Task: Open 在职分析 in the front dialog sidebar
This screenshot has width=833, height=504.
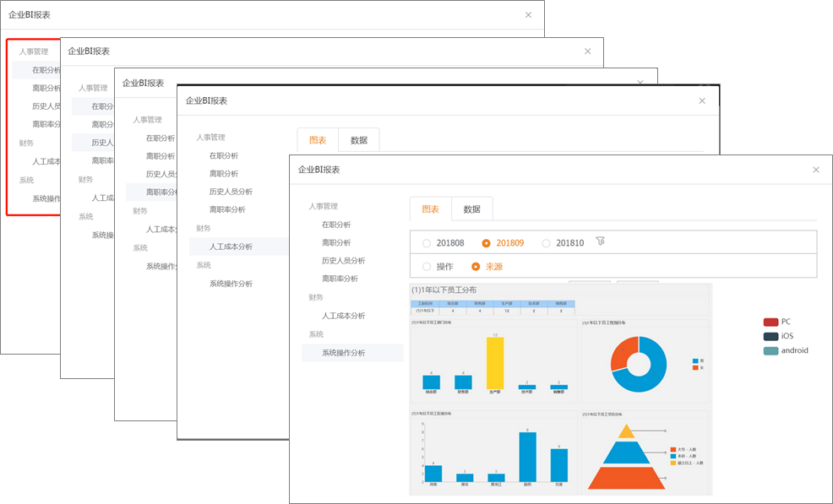Action: tap(336, 225)
